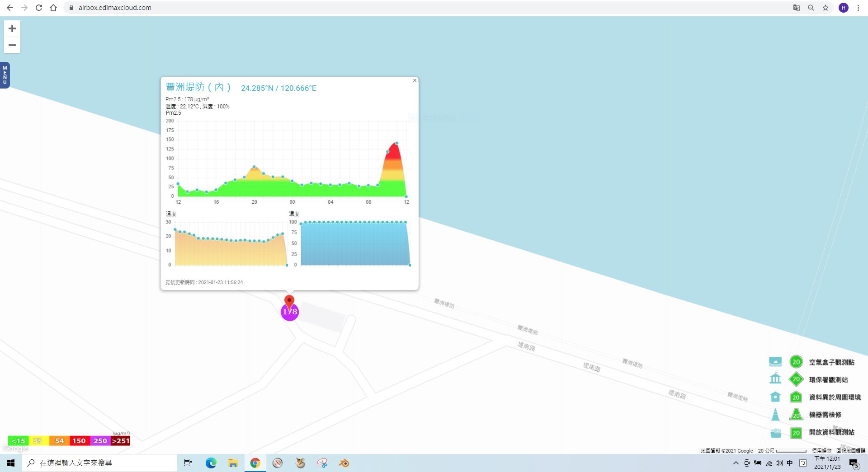Image resolution: width=868 pixels, height=472 pixels.
Task: Click the address bar airbox.edimaxcloud.com
Action: 115,8
